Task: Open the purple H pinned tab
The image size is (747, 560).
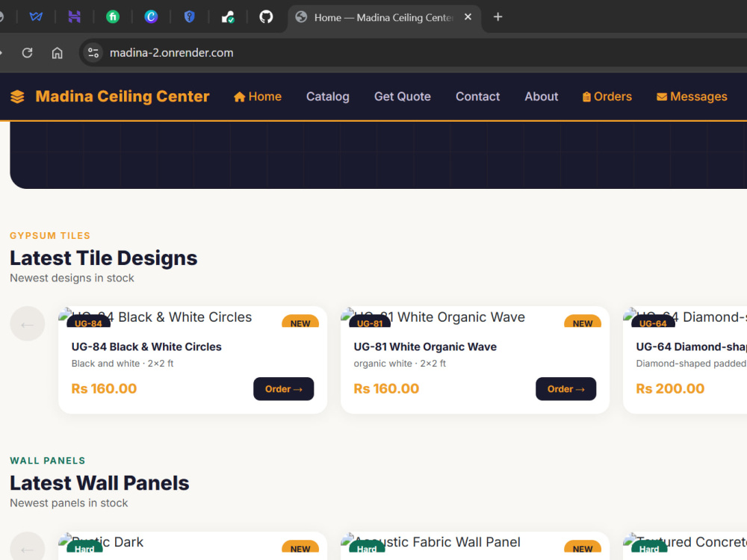Action: pyautogui.click(x=74, y=17)
